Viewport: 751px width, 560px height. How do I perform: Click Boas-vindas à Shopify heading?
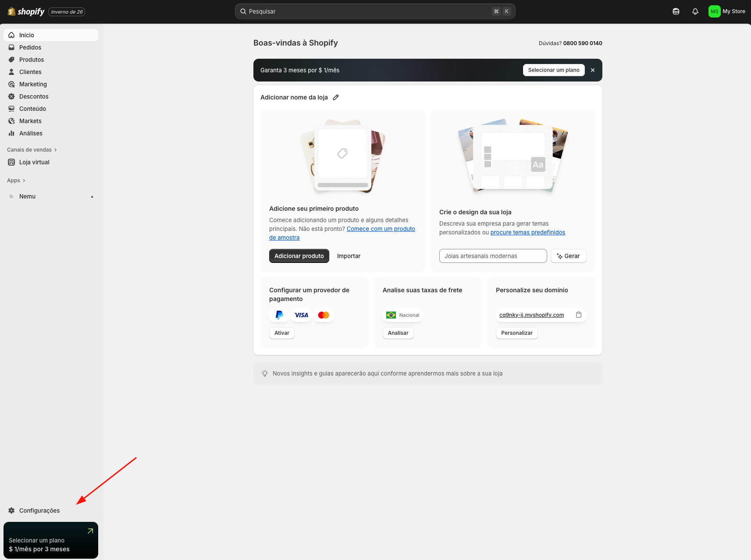pos(295,43)
